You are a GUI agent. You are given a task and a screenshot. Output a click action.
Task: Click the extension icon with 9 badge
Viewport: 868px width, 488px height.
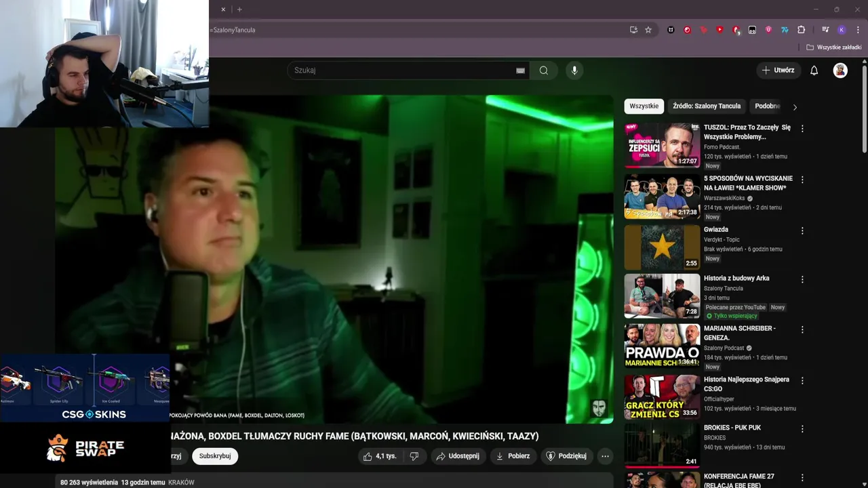736,30
